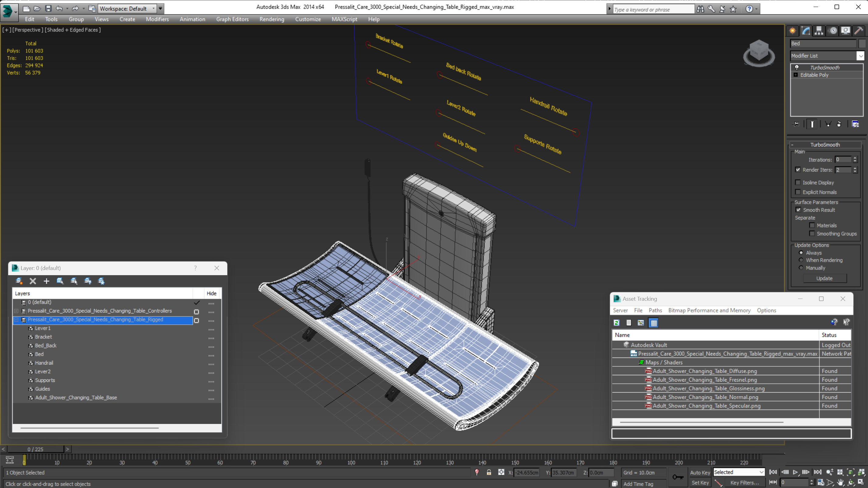Enable Separate by Smoothing Groups checkbox
This screenshot has height=488, width=868.
pos(812,234)
